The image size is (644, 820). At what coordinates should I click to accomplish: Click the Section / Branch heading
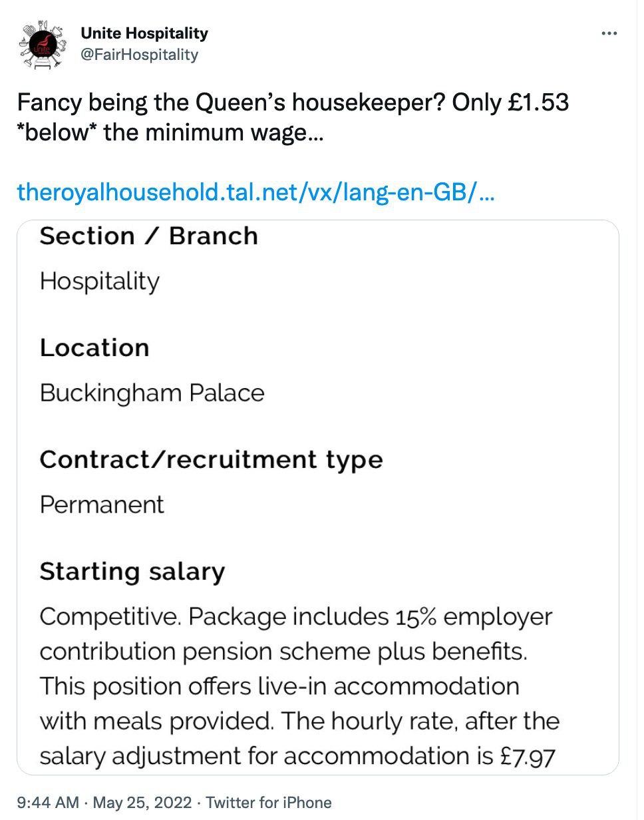point(148,236)
